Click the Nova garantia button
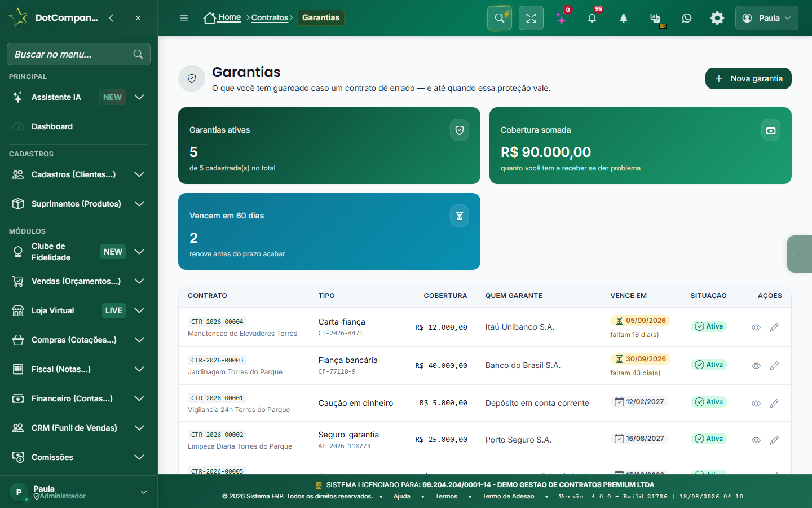The image size is (812, 508). click(748, 78)
